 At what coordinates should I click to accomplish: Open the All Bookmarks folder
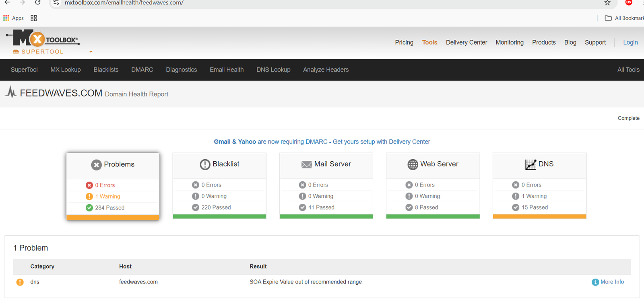coord(624,18)
